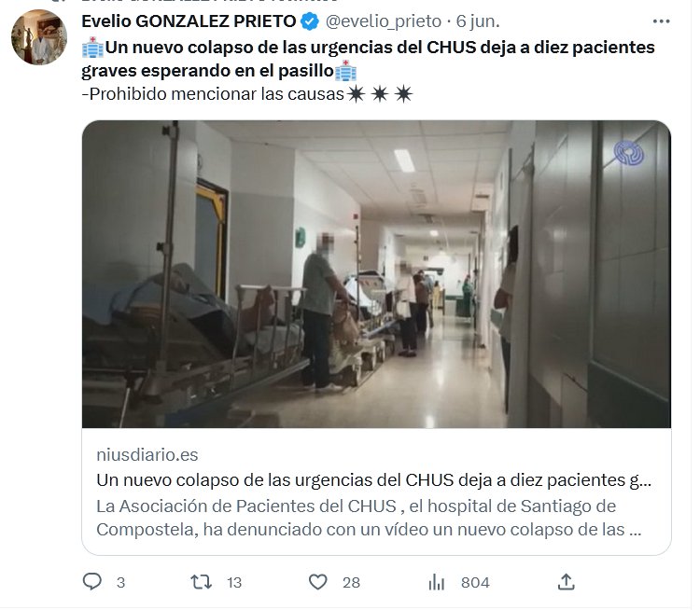700x610 pixels.
Task: Click the 3 replies count
Action: pyautogui.click(x=120, y=582)
